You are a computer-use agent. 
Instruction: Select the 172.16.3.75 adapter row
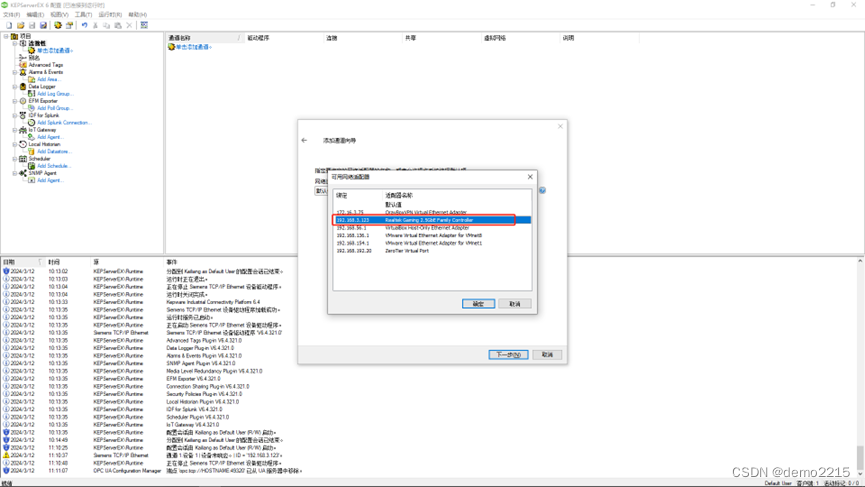coord(432,212)
